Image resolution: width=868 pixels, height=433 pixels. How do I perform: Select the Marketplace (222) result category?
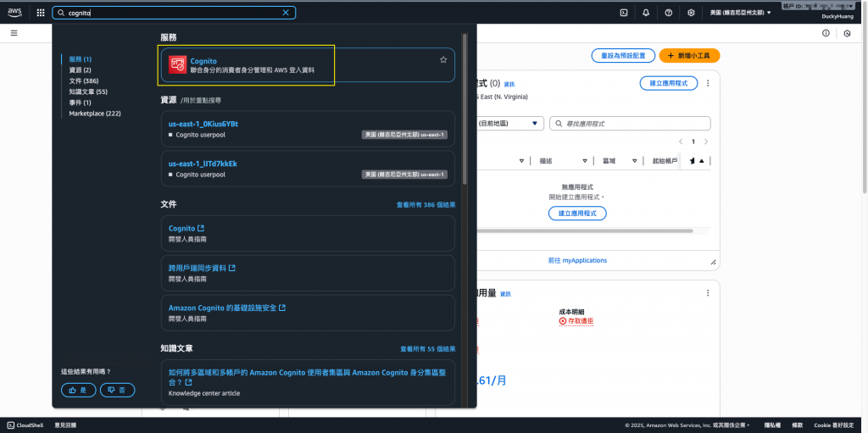coord(95,114)
